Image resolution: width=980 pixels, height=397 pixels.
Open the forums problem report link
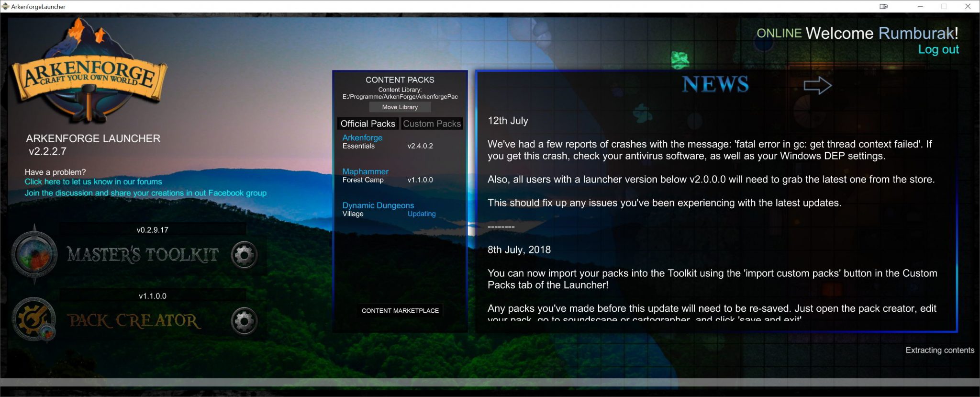coord(93,181)
